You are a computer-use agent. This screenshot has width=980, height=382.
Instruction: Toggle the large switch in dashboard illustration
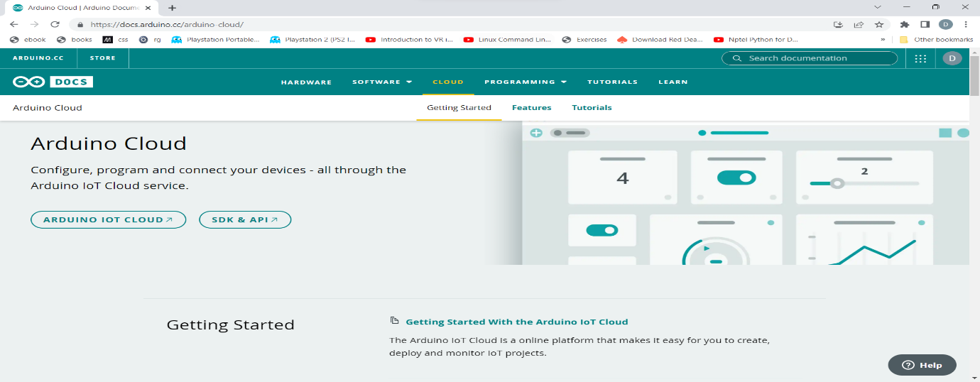pos(736,178)
